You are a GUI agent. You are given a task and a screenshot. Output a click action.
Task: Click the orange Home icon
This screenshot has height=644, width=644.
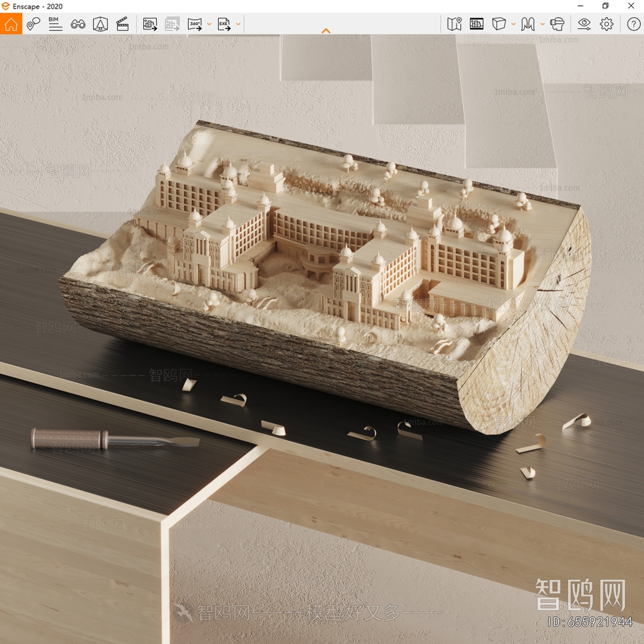[x=11, y=24]
